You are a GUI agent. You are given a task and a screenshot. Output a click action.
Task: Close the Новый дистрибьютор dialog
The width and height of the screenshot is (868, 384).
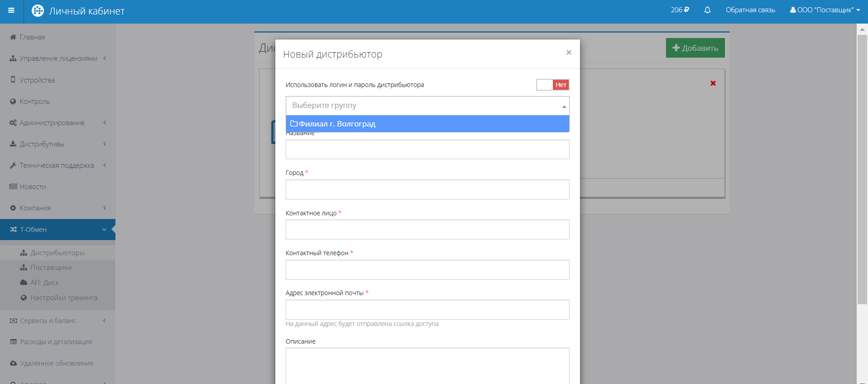pos(569,53)
